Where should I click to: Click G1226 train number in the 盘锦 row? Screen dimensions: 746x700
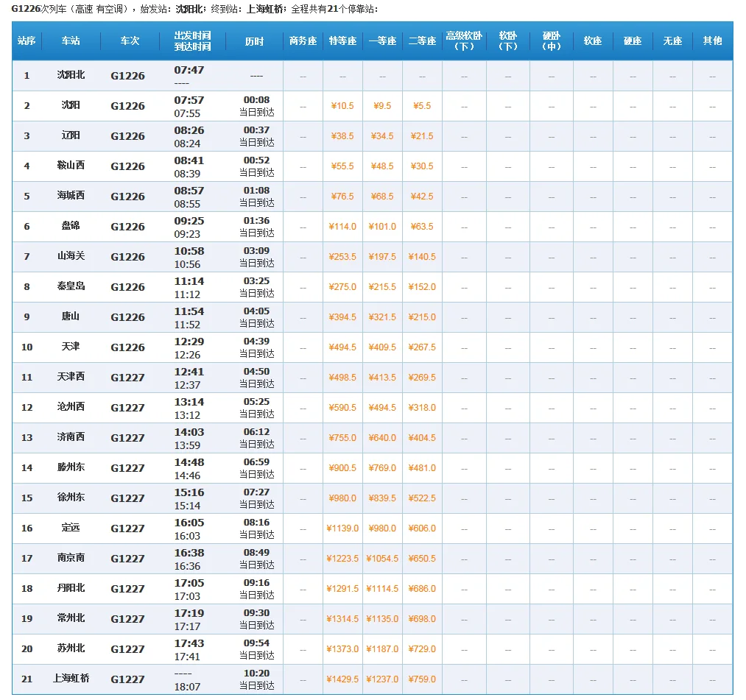pos(128,227)
